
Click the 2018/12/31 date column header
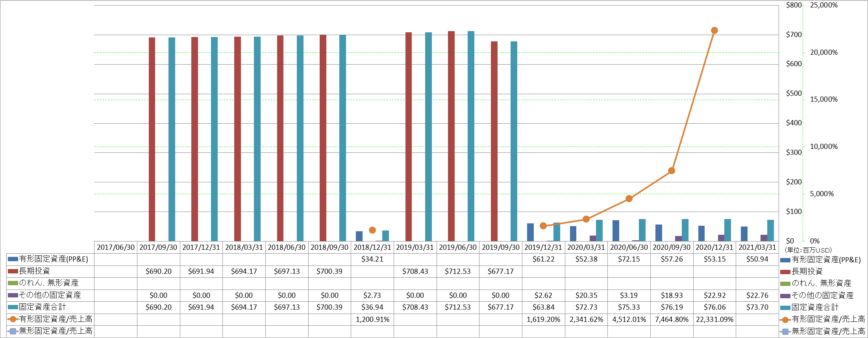click(x=372, y=247)
